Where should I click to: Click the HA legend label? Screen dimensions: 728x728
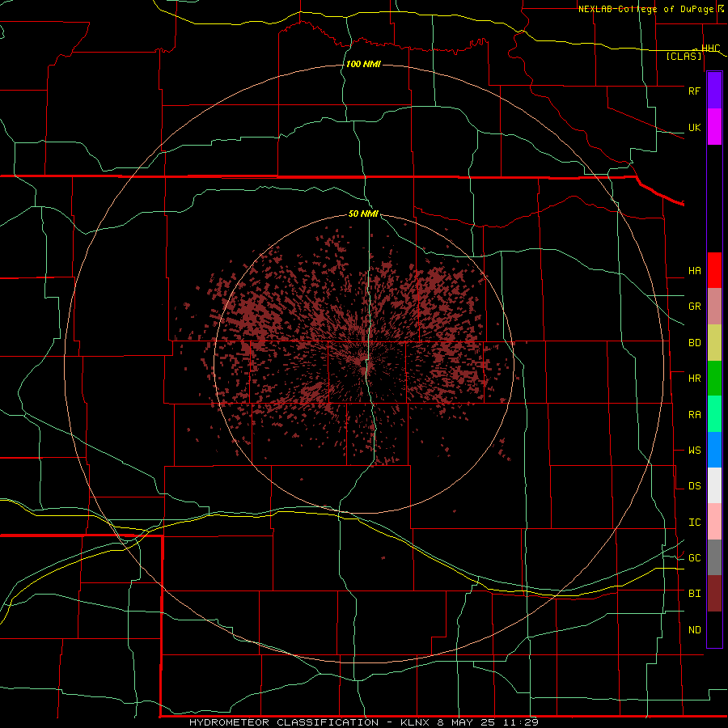click(x=694, y=270)
